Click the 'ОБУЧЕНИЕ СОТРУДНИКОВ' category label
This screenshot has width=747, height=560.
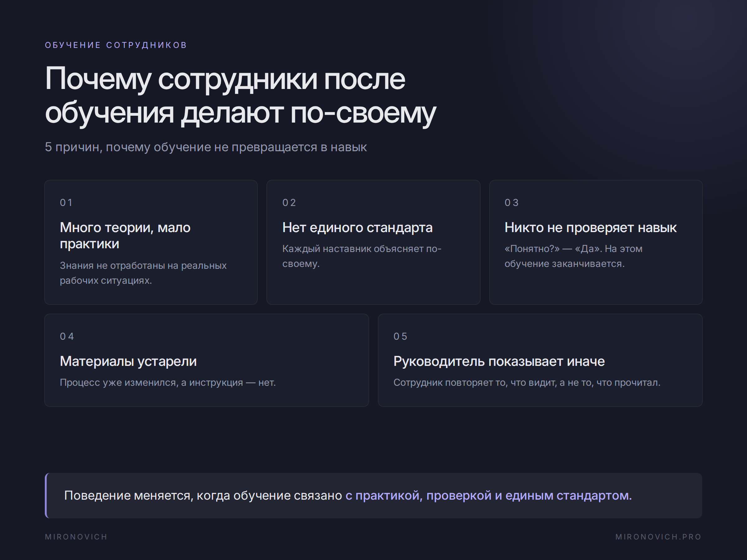tap(115, 45)
